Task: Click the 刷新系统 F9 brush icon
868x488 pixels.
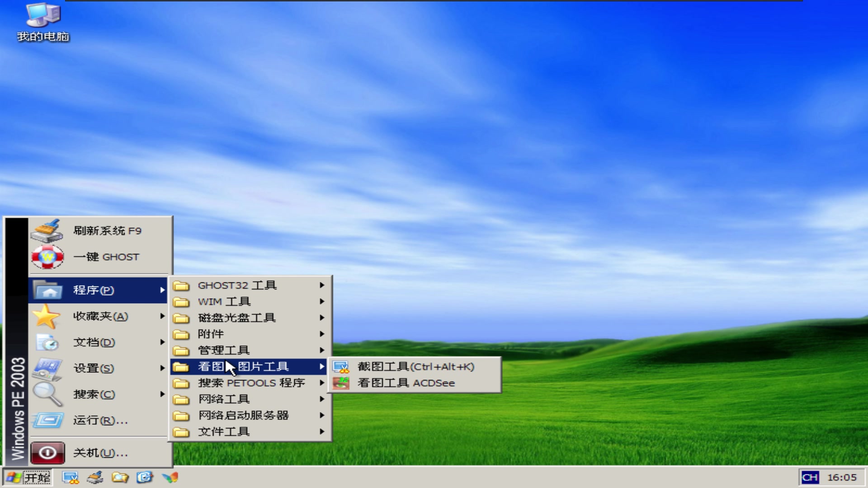Action: pyautogui.click(x=47, y=231)
